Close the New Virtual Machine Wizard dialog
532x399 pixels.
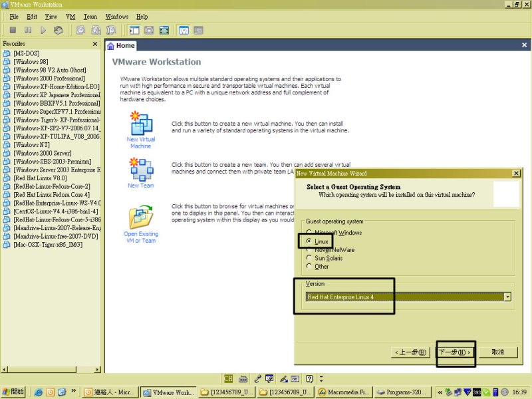[x=516, y=174]
